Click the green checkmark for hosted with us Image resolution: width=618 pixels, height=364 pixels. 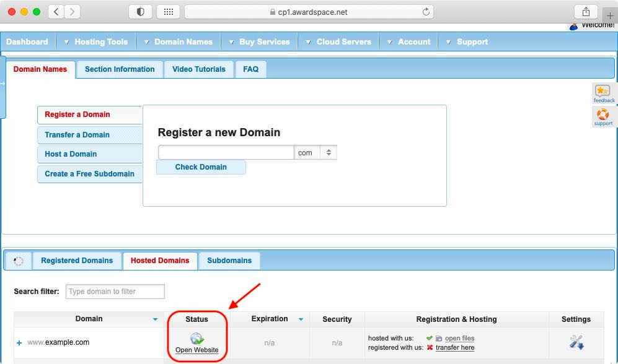click(429, 338)
